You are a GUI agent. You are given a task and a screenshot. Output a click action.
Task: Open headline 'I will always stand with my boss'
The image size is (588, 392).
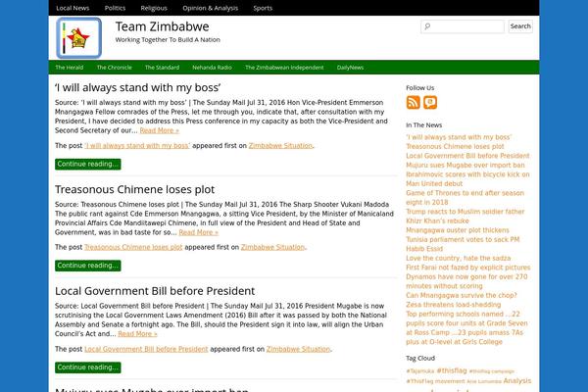click(137, 87)
